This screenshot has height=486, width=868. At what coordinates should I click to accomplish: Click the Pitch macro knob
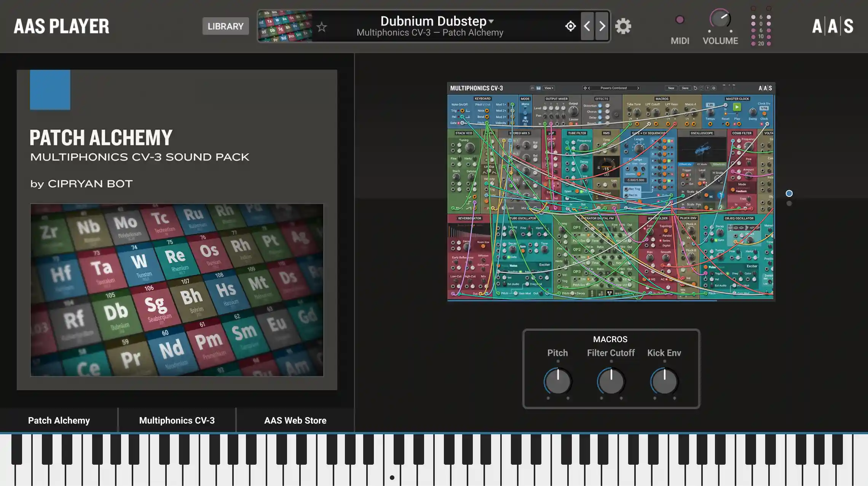558,381
